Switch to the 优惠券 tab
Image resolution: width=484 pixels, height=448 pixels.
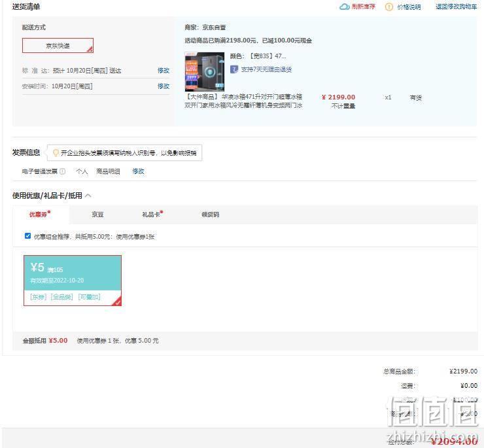pos(39,215)
